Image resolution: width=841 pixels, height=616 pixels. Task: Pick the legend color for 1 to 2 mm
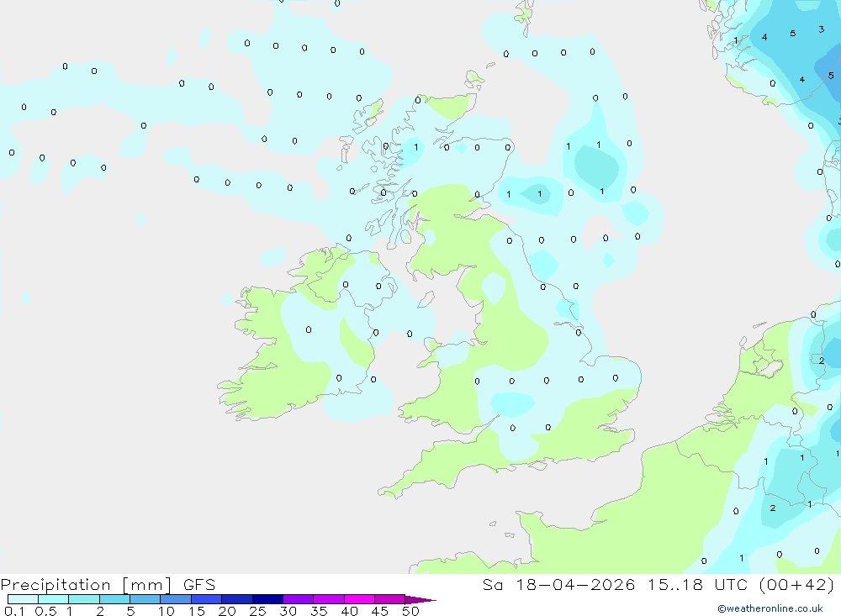pyautogui.click(x=84, y=599)
